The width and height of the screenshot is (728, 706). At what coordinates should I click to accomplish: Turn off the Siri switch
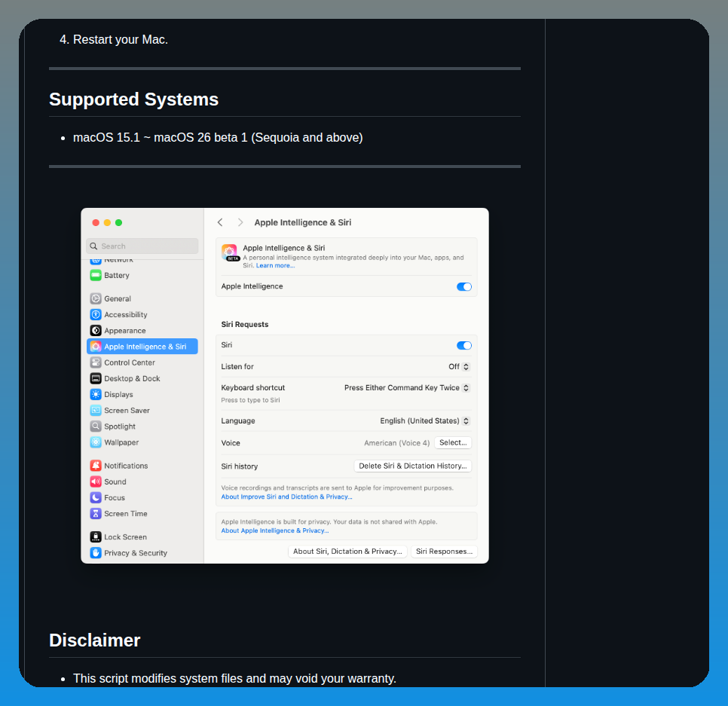point(463,345)
